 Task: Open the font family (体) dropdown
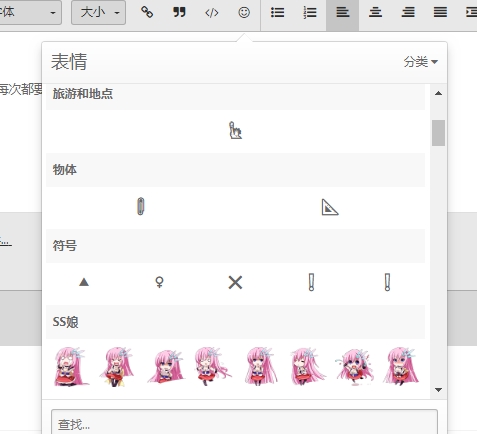30,12
